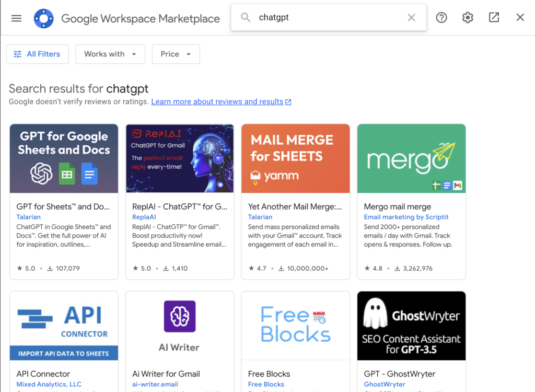Click the Mergo mail merge title
Viewport: 535px width, 392px height.
(x=398, y=206)
